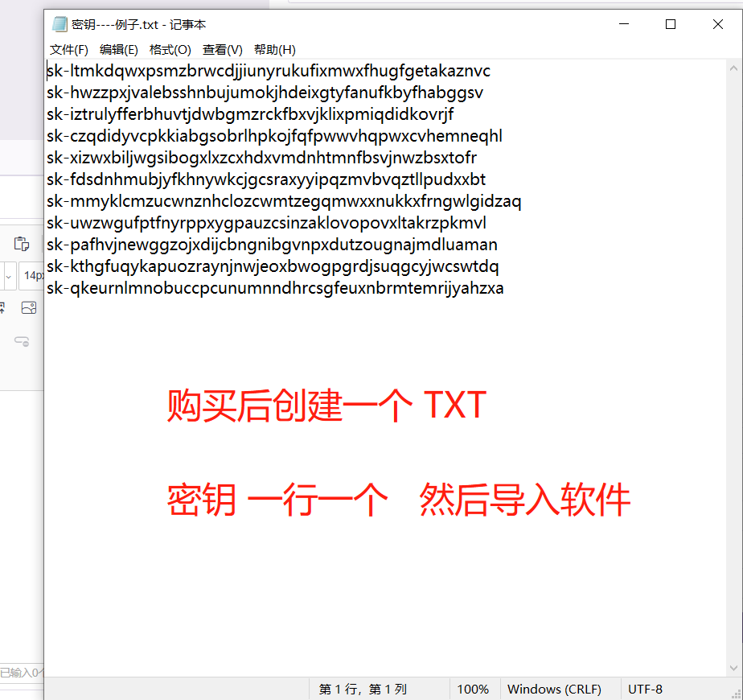Open the 格式(O) menu
The width and height of the screenshot is (743, 700).
click(x=170, y=49)
